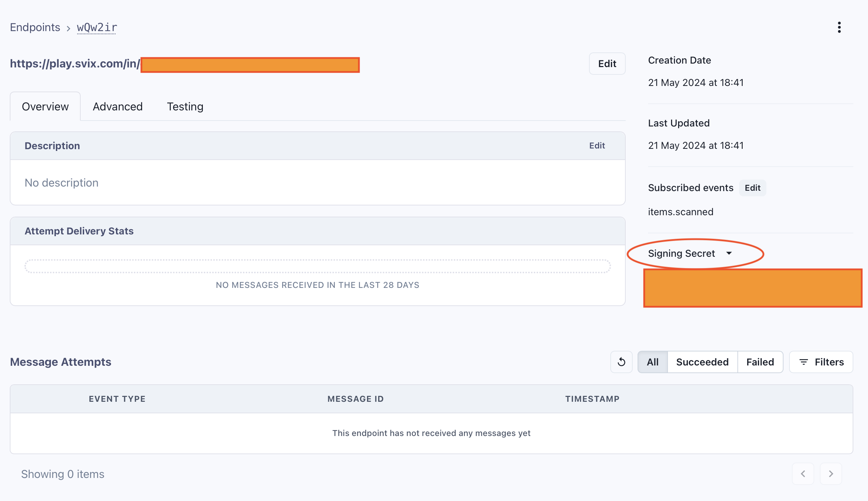Image resolution: width=868 pixels, height=501 pixels.
Task: Click the Filters icon button
Action: (x=821, y=362)
